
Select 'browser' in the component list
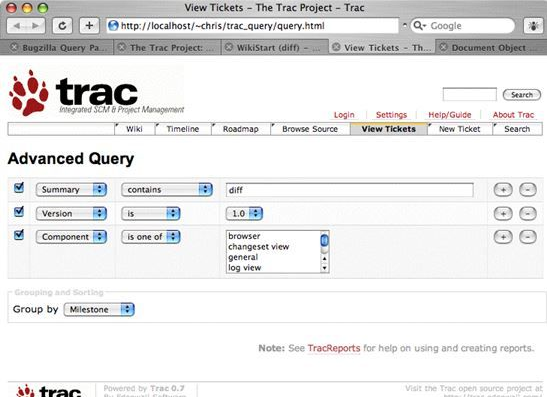(273, 236)
